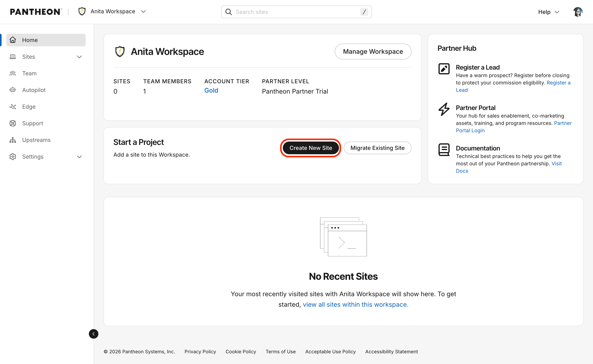
Task: Expand the Settings submenu chevron
Action: click(79, 157)
